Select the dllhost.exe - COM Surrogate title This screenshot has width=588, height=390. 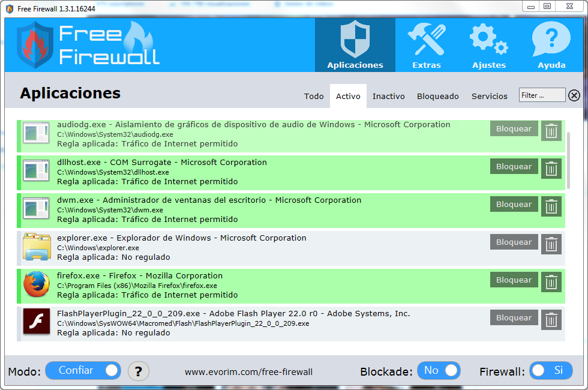pyautogui.click(x=162, y=163)
